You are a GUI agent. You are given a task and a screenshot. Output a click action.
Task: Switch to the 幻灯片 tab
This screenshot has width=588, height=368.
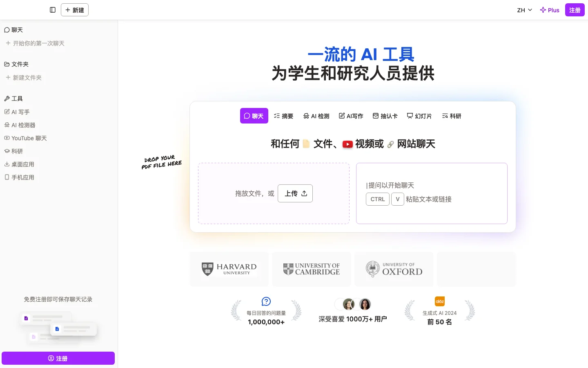point(419,116)
